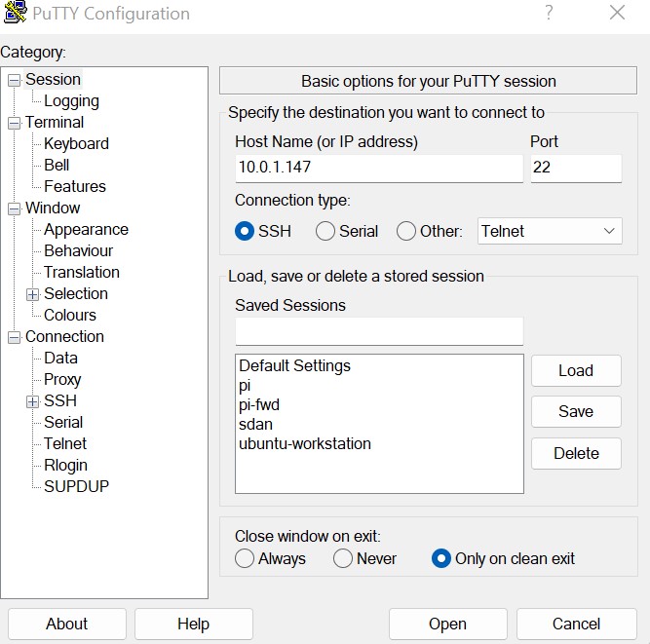Open the Bell settings category

tap(57, 165)
